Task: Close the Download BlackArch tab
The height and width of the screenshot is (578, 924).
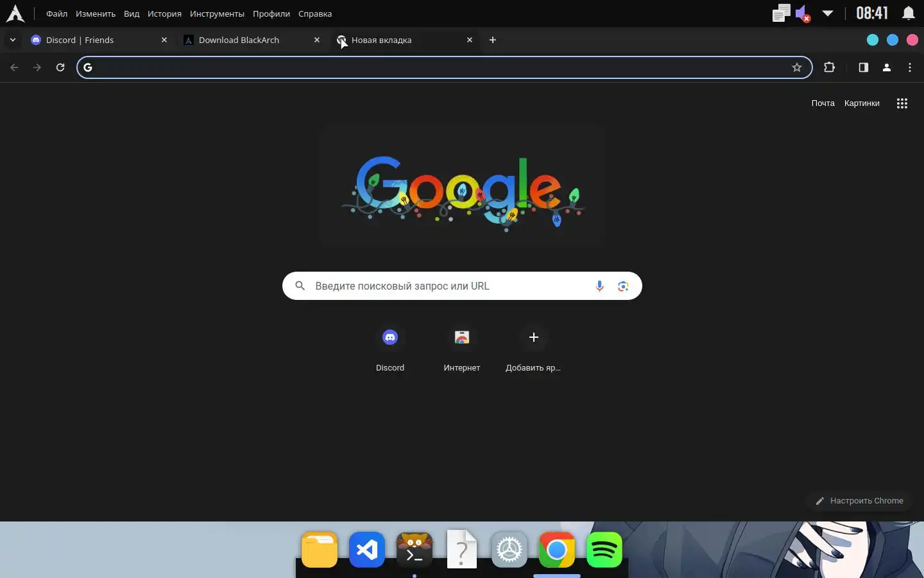Action: pyautogui.click(x=317, y=40)
